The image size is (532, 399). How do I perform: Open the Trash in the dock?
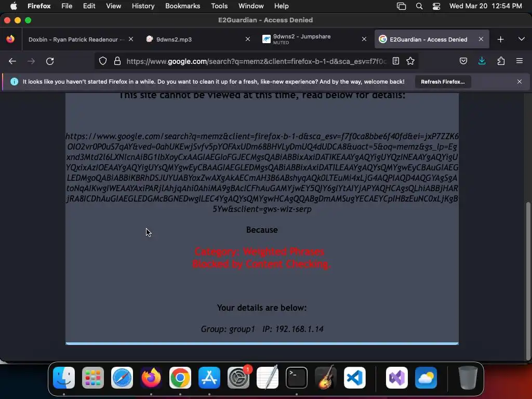[x=468, y=378]
